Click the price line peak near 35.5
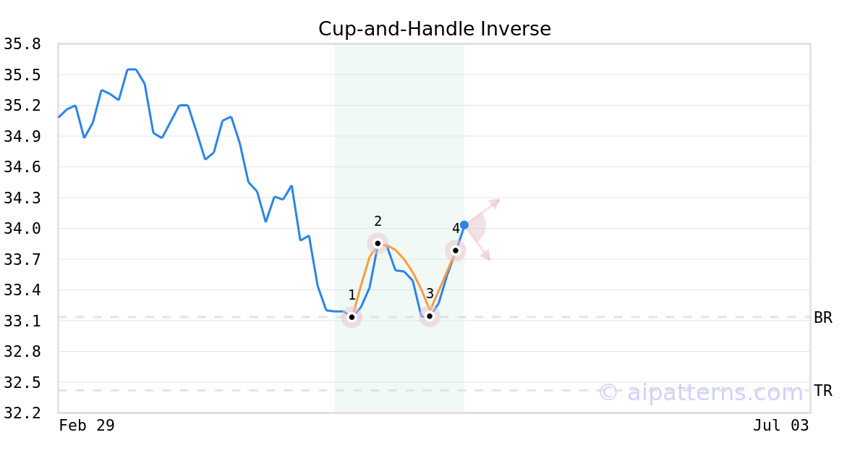This screenshot has height=456, width=868. point(132,69)
